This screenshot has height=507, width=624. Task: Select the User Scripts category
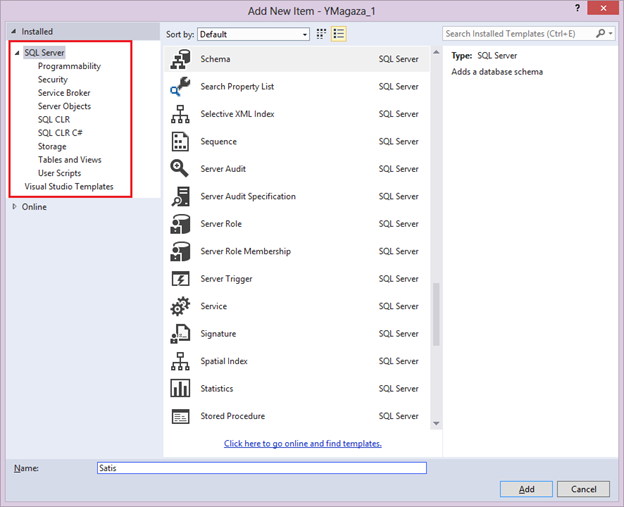pos(59,173)
